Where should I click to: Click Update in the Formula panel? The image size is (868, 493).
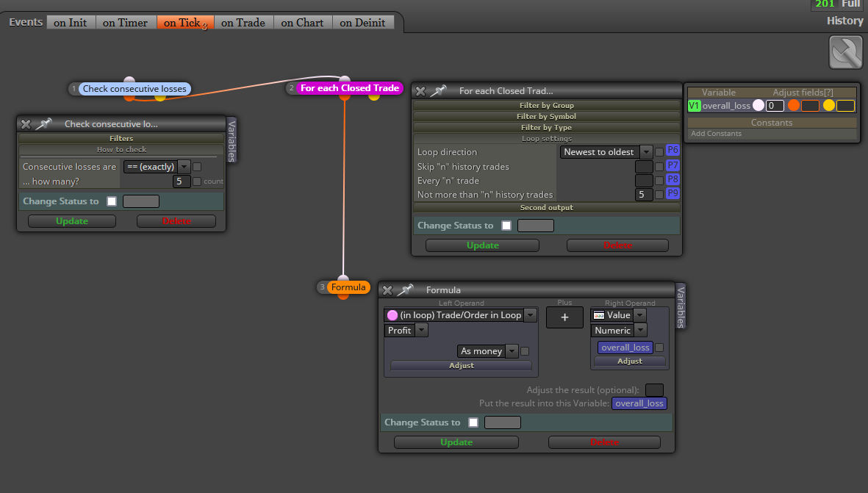(456, 442)
